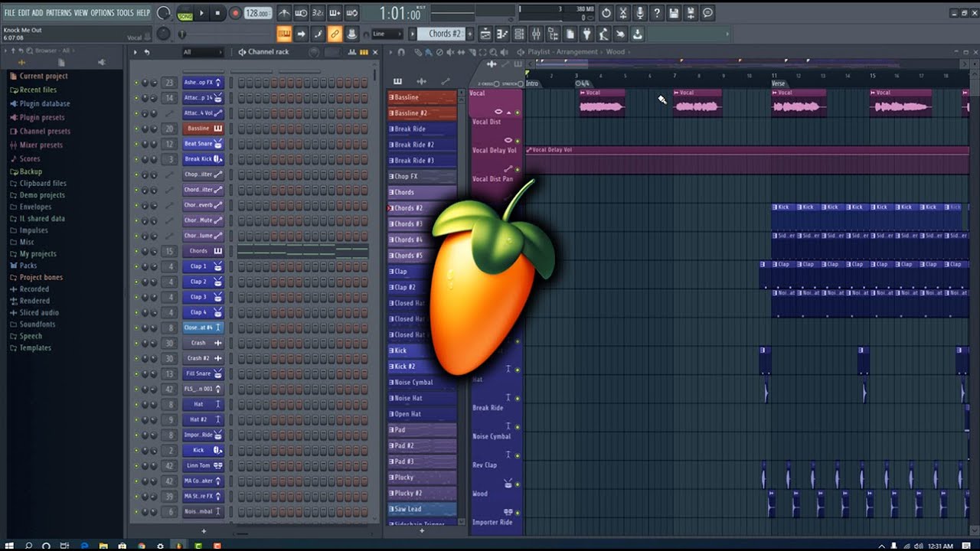Mute Kick channel via green LED
This screenshot has height=551, width=980.
tap(136, 450)
